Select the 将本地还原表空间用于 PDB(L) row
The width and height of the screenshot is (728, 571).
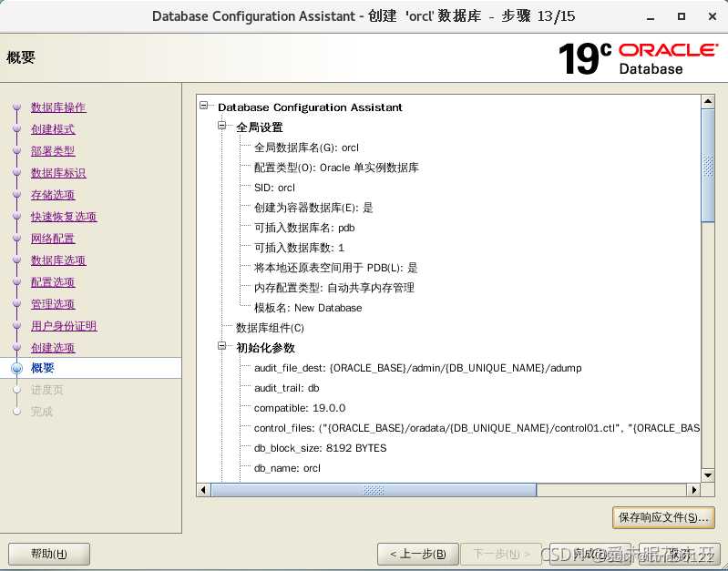tap(335, 268)
